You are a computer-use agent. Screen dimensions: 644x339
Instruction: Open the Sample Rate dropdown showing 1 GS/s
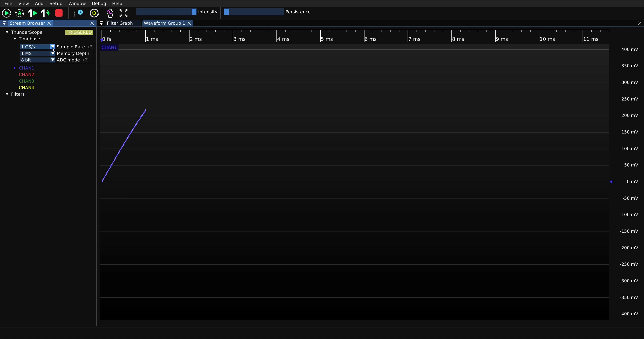pyautogui.click(x=38, y=47)
